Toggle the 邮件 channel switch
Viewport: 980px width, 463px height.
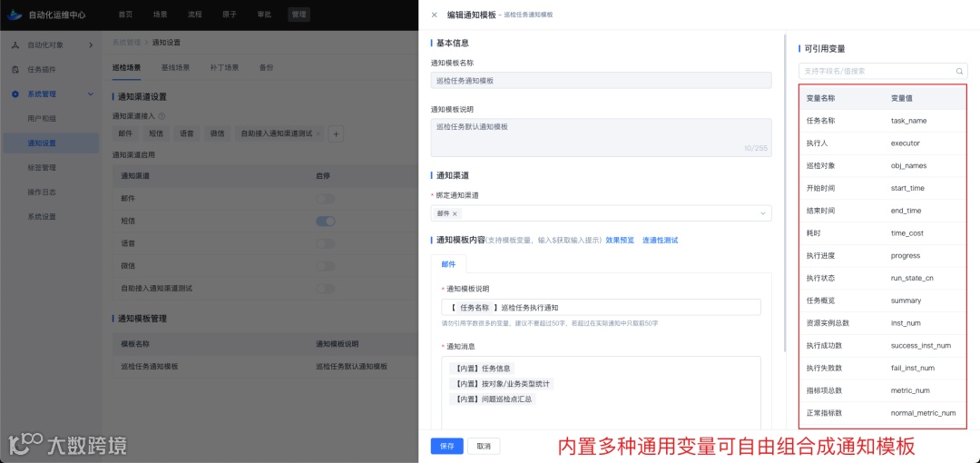coord(326,198)
